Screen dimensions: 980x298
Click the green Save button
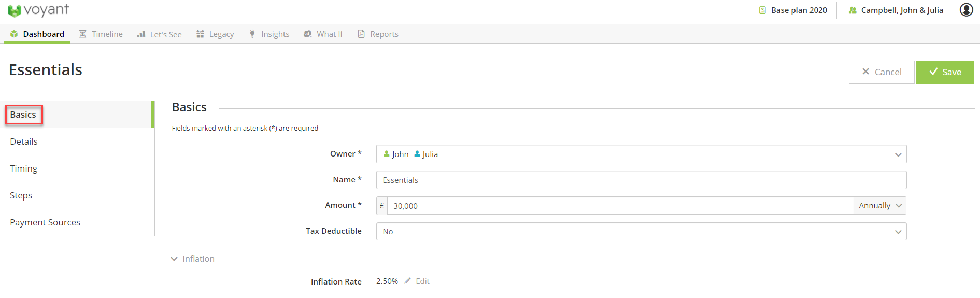(x=945, y=72)
